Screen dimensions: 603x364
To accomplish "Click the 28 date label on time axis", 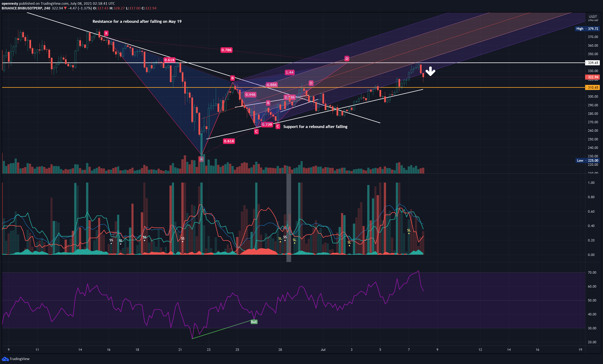I will pyautogui.click(x=280, y=350).
